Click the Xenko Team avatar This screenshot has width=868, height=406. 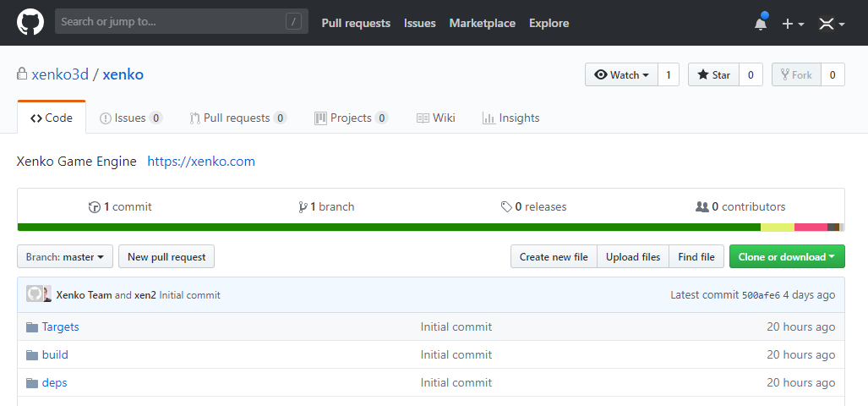35,294
